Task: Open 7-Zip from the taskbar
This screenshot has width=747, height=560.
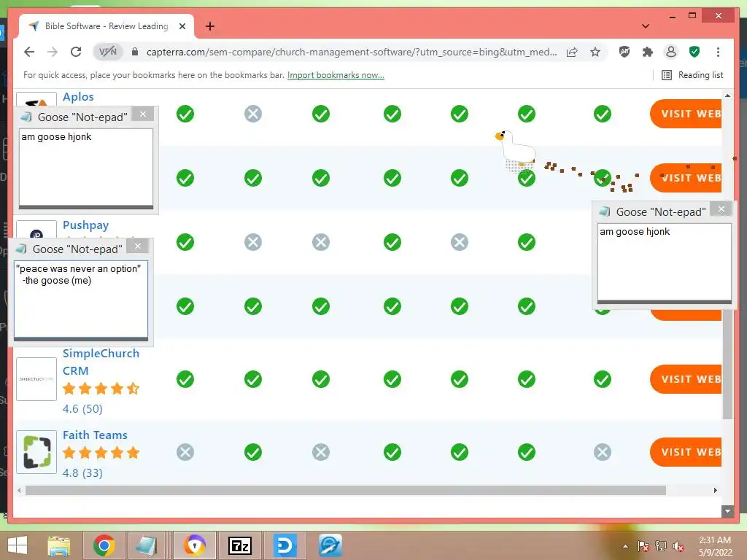Action: pyautogui.click(x=239, y=545)
